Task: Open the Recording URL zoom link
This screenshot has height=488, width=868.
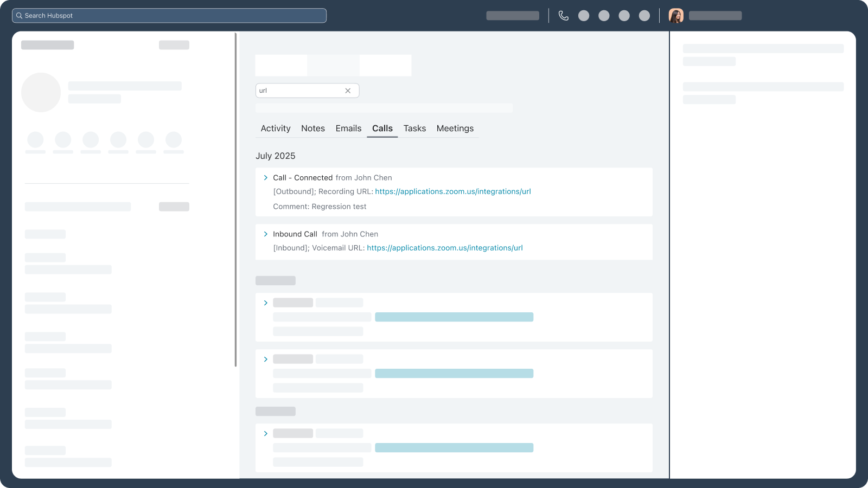Action: [x=453, y=191]
